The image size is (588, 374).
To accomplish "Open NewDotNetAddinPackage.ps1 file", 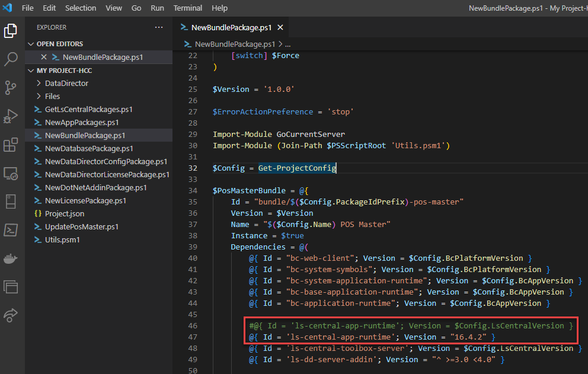I will coord(95,187).
